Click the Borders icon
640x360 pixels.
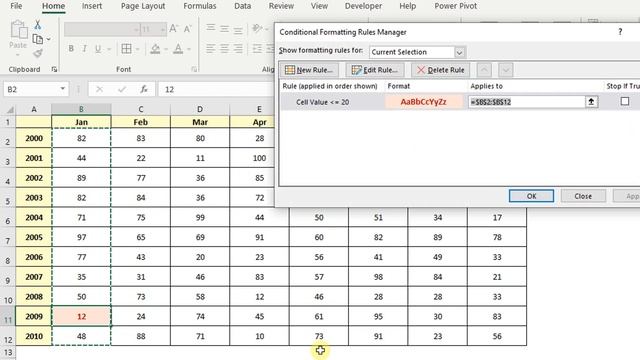point(127,49)
